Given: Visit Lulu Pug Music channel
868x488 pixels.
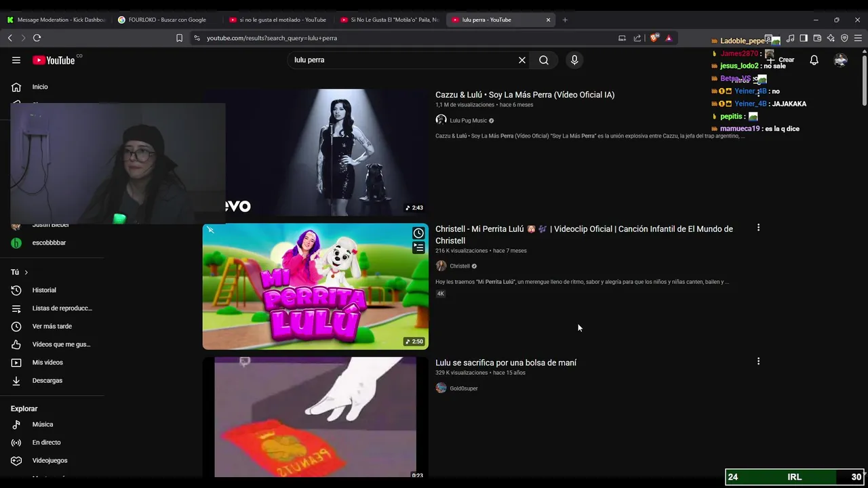Looking at the screenshot, I should pyautogui.click(x=468, y=121).
